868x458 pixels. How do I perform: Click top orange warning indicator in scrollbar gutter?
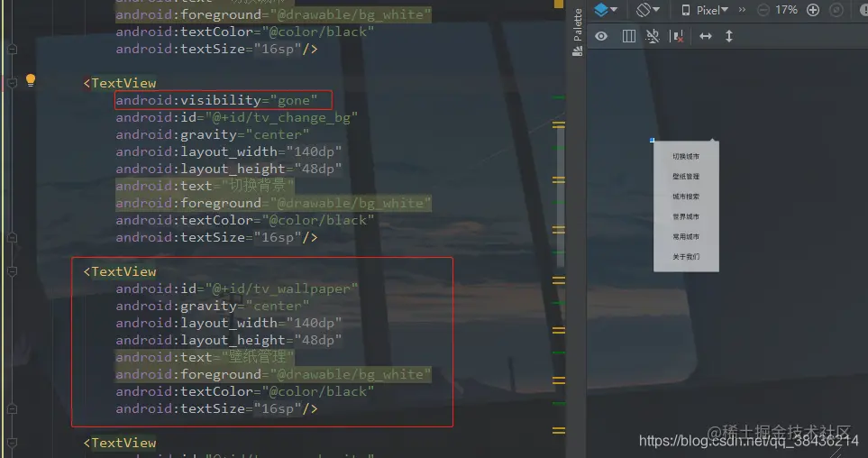click(559, 5)
